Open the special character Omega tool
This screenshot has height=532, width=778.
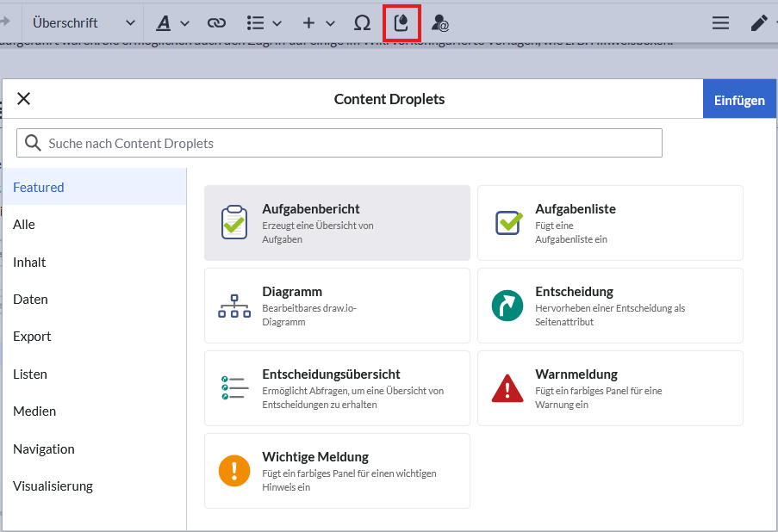pos(362,23)
